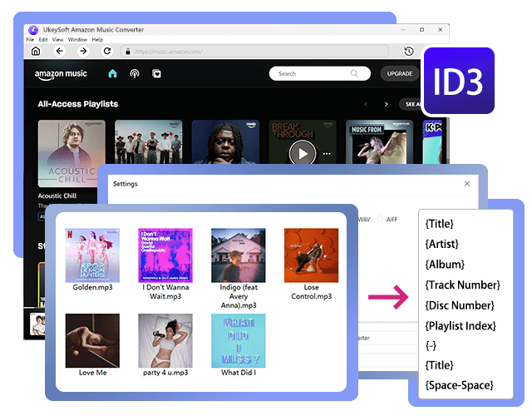Screen dimensions: 532x416
Task: Minimize the UkeySoft converter window
Action: tap(403, 30)
